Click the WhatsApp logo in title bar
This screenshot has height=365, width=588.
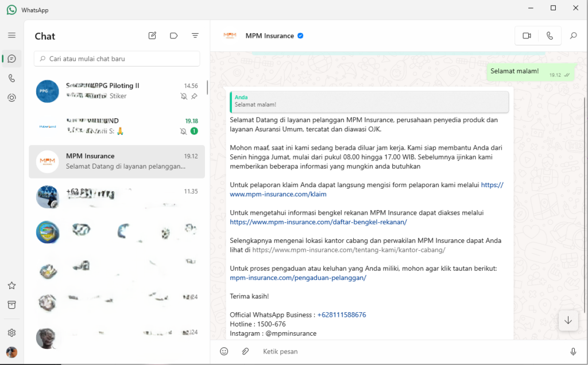[x=11, y=10]
